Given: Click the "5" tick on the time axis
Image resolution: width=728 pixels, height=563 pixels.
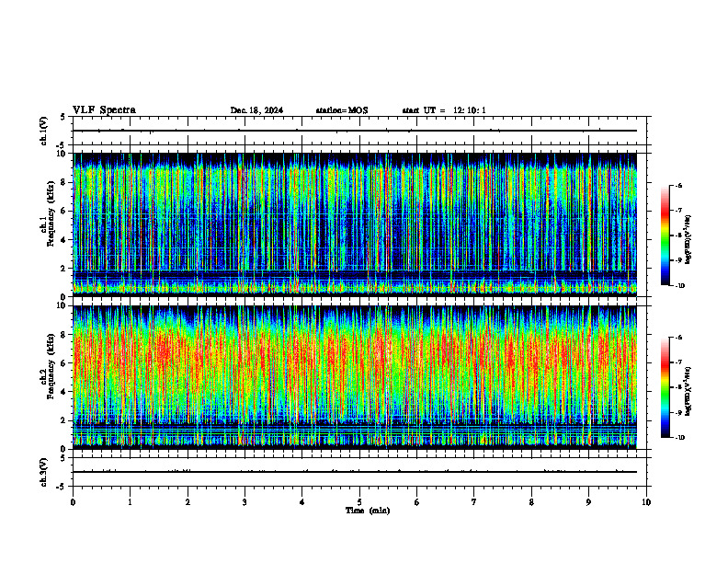Looking at the screenshot, I should (x=359, y=502).
